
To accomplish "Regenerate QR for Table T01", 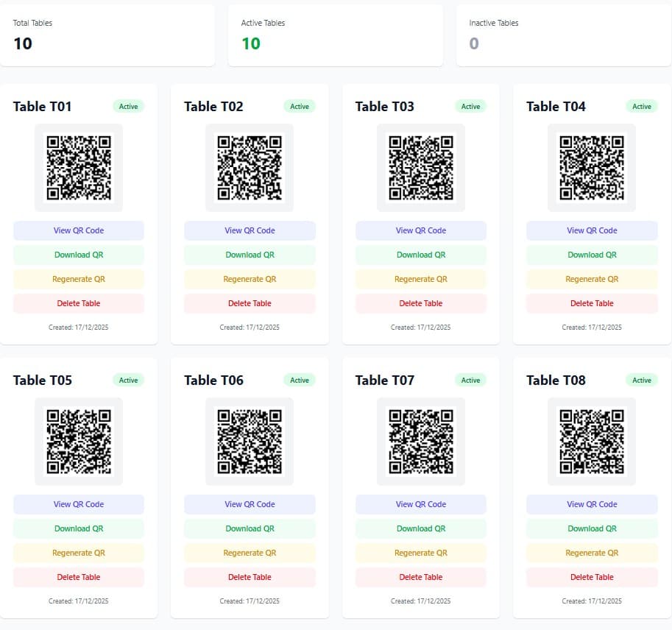I will coord(79,279).
